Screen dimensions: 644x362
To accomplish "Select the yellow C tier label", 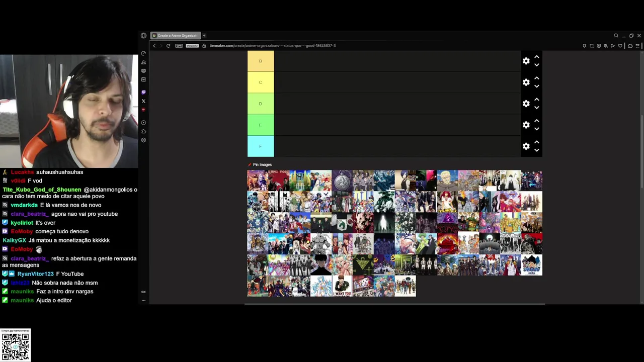I will [261, 82].
